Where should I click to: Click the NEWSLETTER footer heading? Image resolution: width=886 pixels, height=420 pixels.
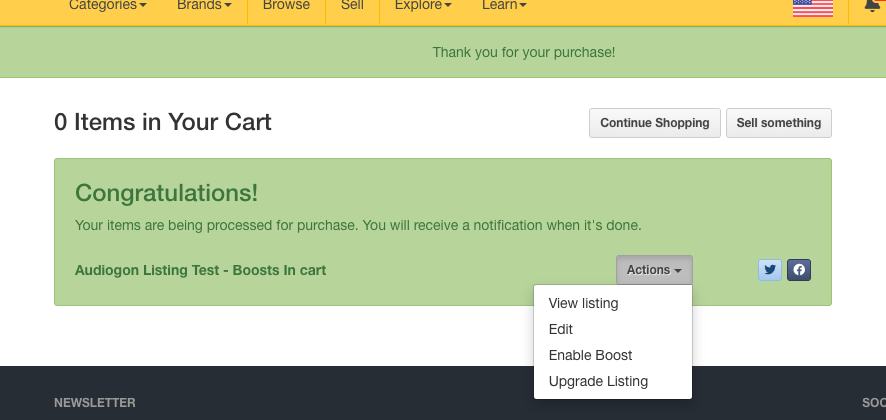pos(95,403)
